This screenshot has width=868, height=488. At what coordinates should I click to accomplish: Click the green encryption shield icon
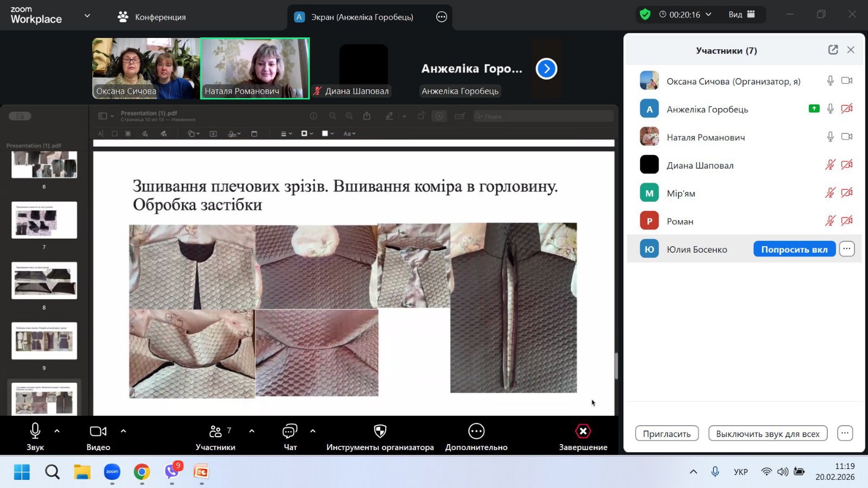tap(645, 15)
